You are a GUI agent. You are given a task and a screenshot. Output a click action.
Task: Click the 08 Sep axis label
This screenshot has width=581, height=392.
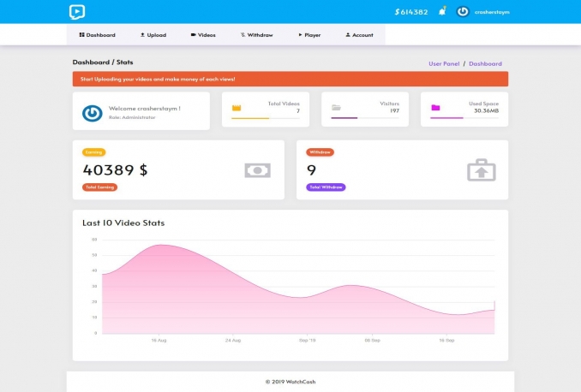click(x=373, y=340)
